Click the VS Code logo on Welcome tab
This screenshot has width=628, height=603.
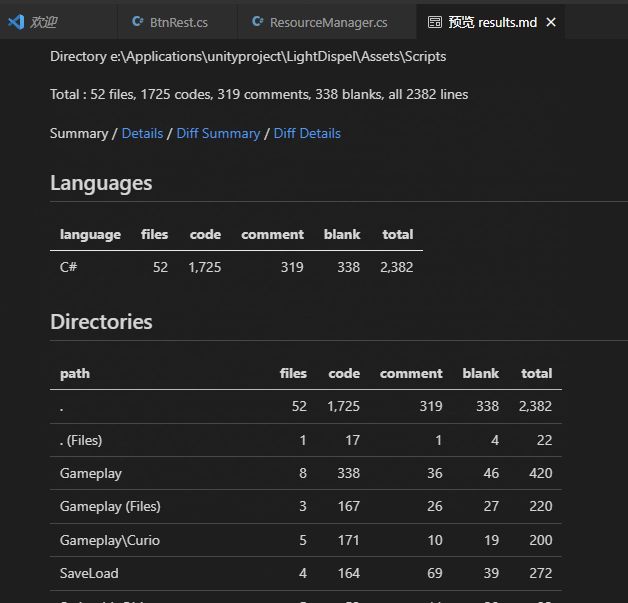(x=16, y=21)
